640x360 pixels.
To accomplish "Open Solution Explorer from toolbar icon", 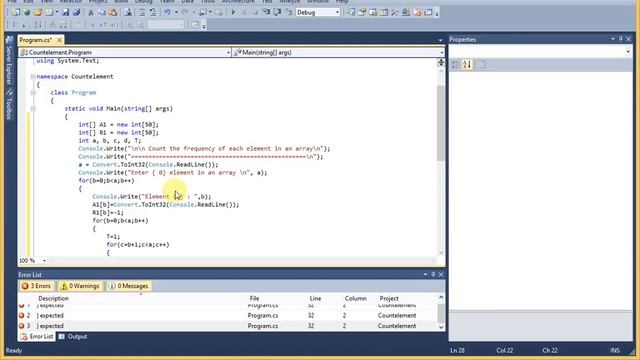I will (x=351, y=12).
